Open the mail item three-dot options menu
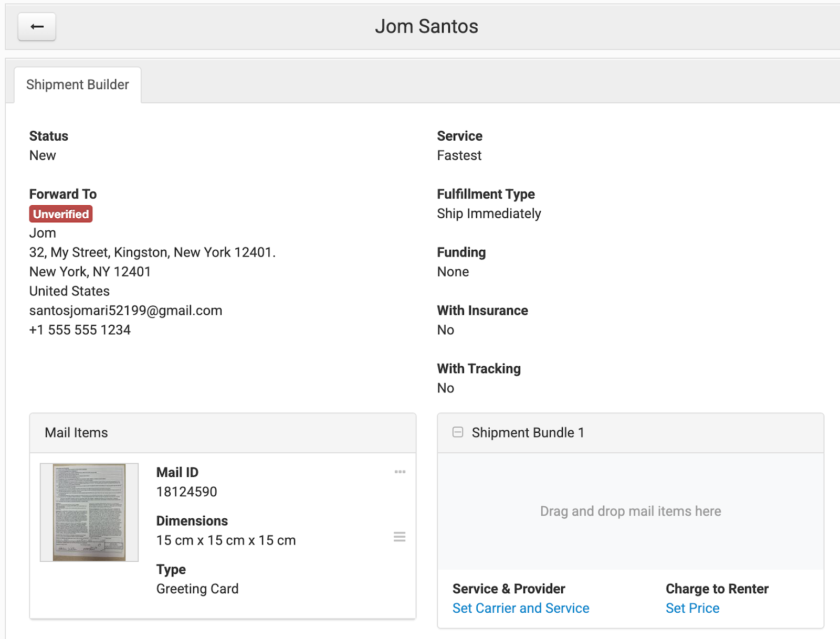 point(400,472)
